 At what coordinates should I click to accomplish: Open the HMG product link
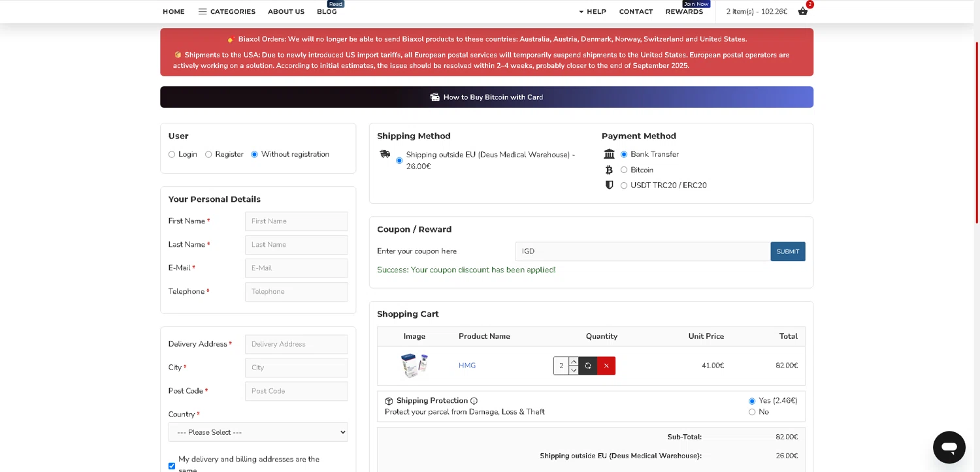(467, 366)
